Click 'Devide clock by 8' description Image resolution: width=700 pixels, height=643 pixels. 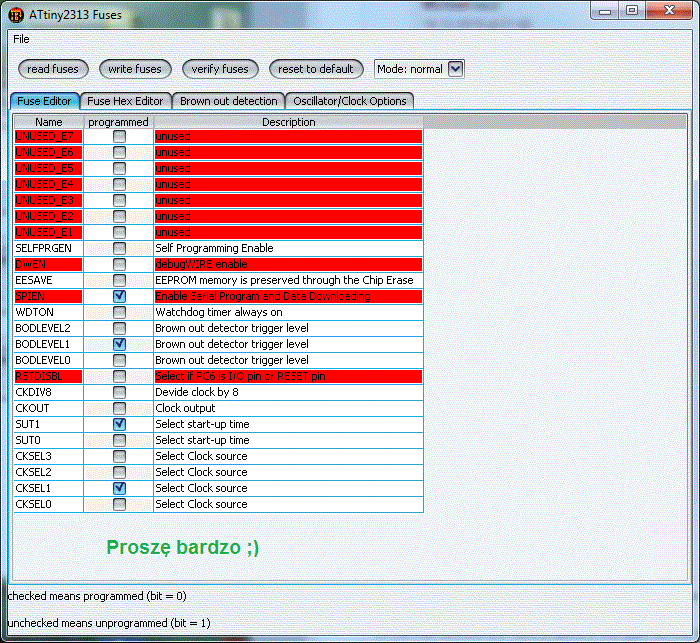tap(288, 392)
